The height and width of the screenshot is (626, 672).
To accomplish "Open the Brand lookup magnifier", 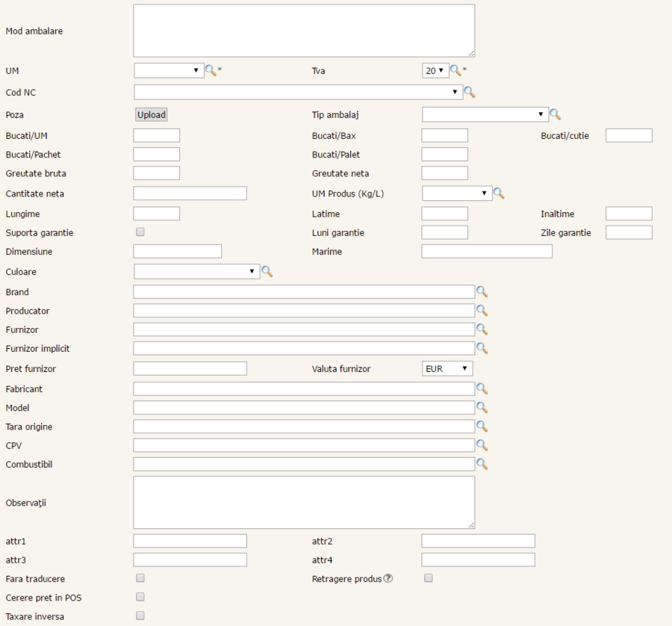I will click(482, 291).
